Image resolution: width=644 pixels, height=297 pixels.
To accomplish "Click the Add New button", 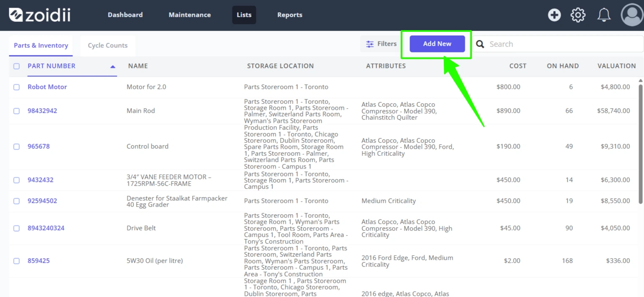I will tap(437, 44).
